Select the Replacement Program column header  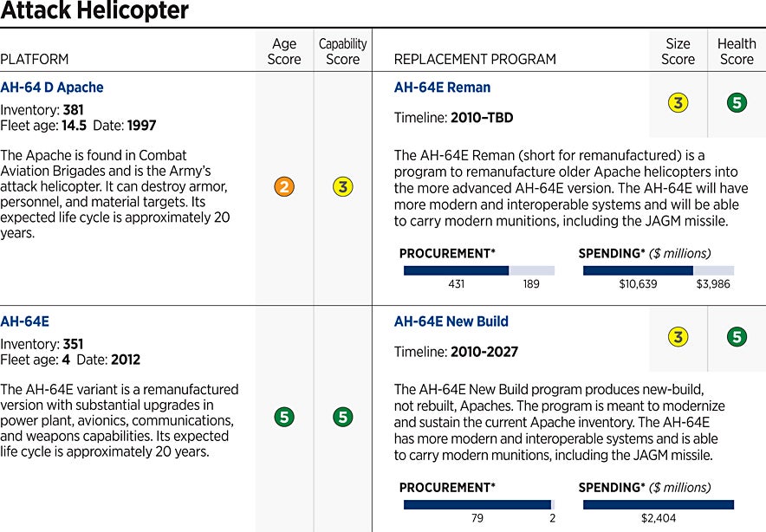click(x=475, y=60)
